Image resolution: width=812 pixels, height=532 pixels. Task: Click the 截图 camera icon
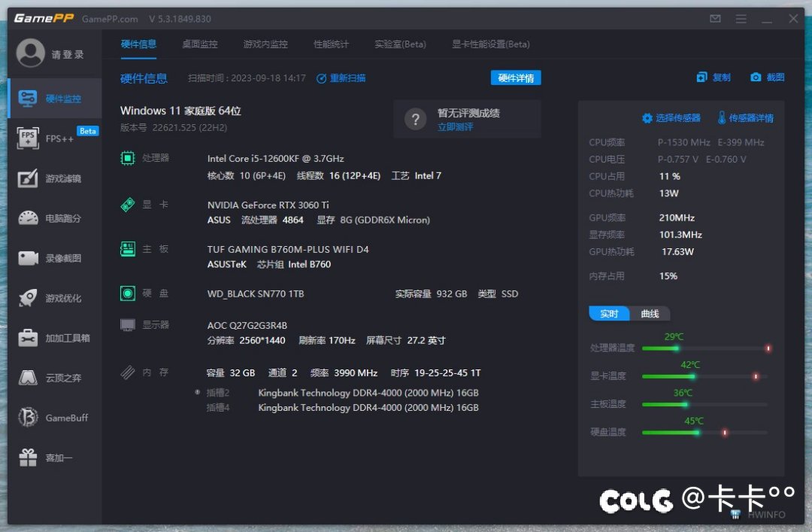click(x=756, y=78)
